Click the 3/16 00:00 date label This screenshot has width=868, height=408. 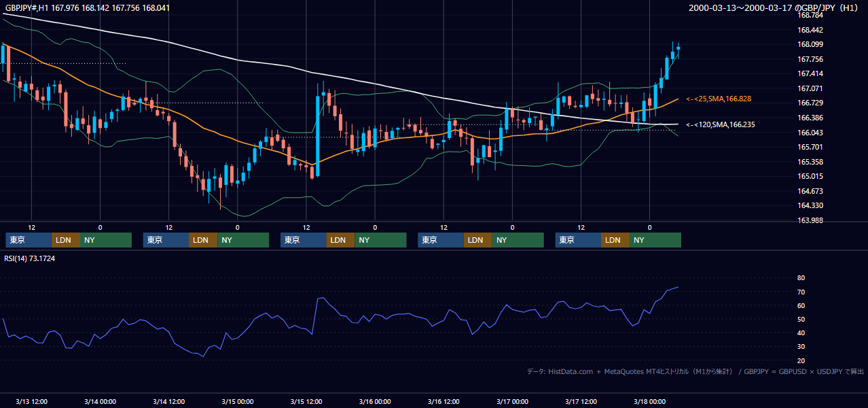coord(375,402)
